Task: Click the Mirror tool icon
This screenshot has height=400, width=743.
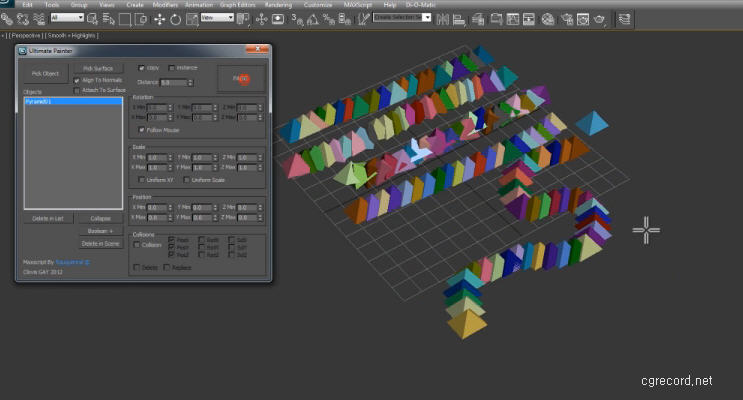Action: 443,19
